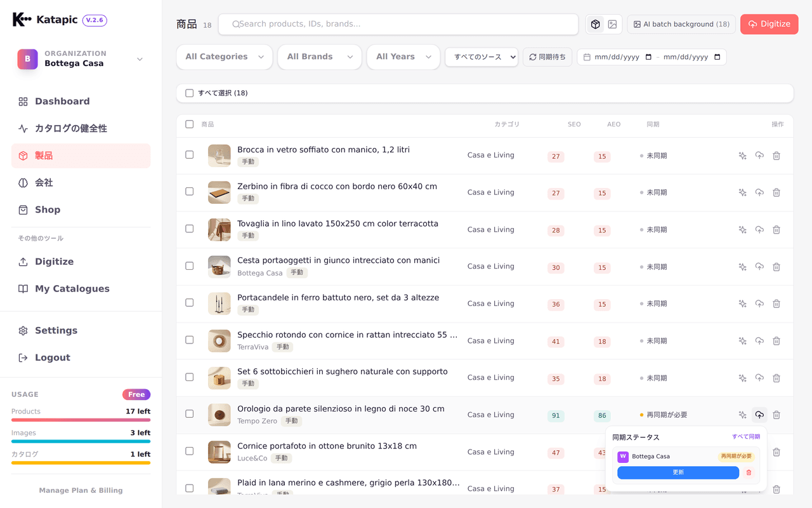Open date picker calendar icon in start date

point(648,57)
